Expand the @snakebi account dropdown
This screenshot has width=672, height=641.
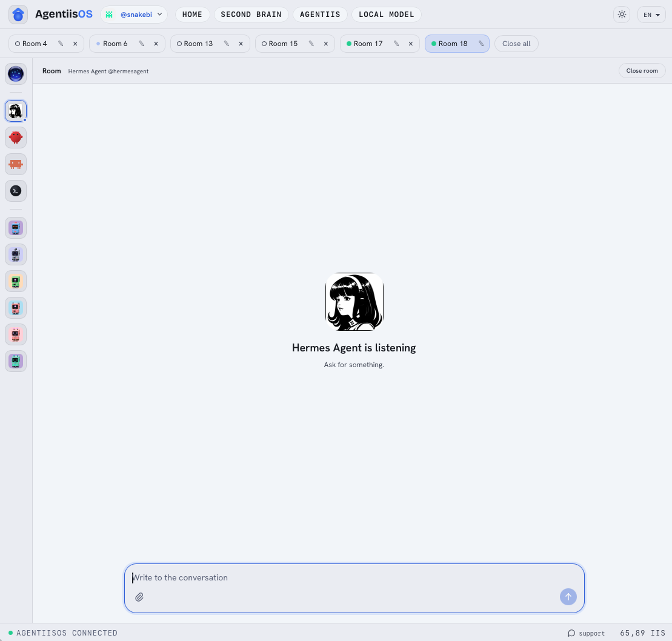(134, 15)
